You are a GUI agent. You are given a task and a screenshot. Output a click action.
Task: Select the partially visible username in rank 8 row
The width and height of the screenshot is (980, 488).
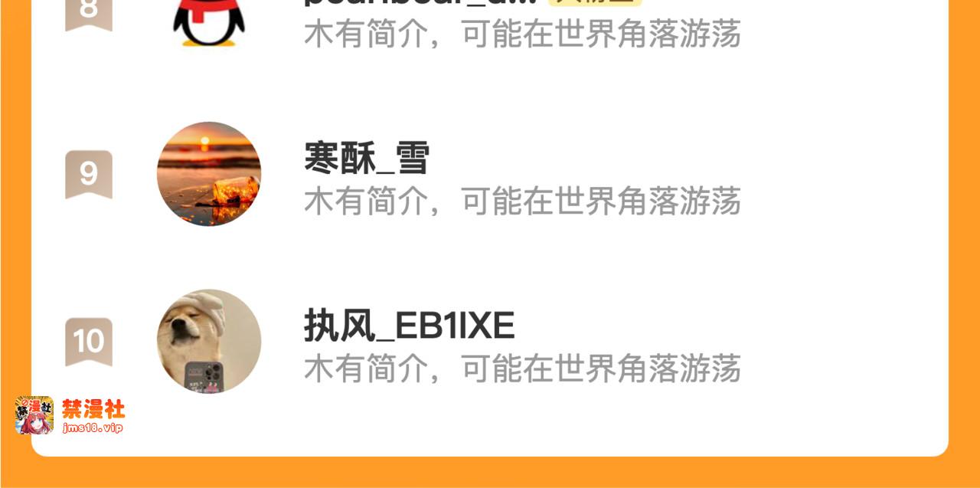coord(422,3)
